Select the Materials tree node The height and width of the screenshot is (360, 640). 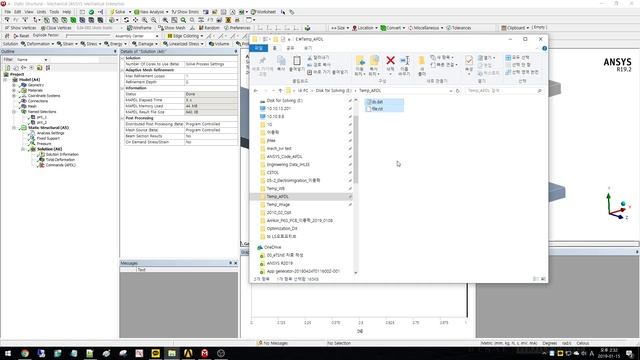point(35,90)
